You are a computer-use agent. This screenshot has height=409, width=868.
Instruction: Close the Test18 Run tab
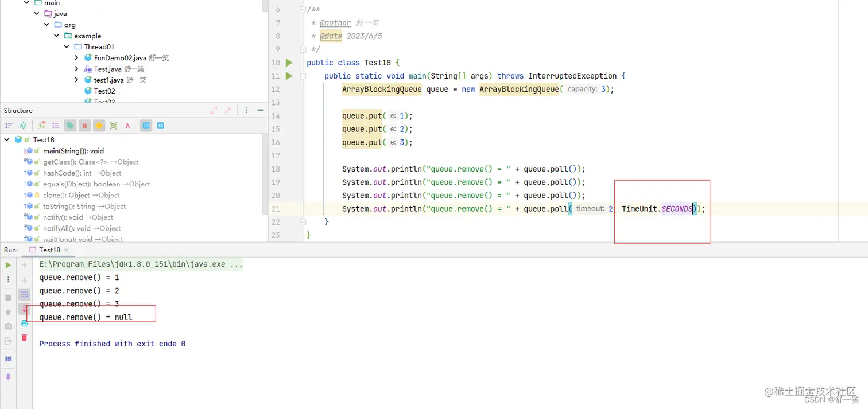coord(67,250)
